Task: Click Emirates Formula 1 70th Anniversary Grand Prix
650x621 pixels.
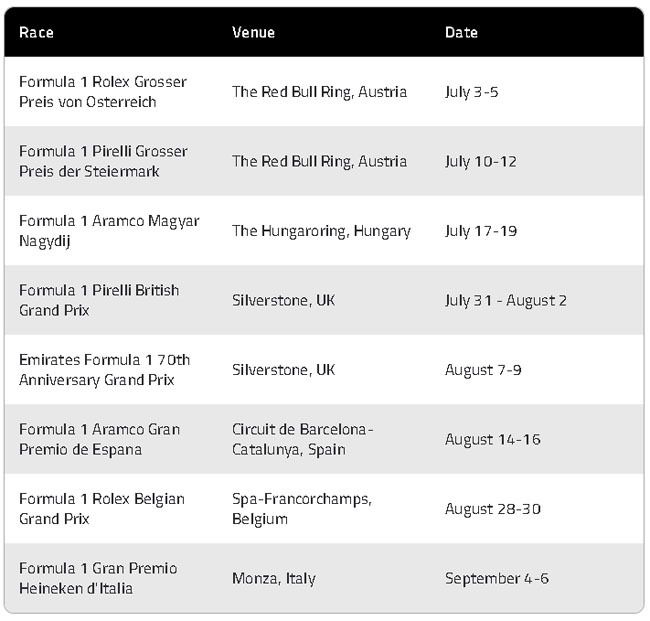Action: (x=104, y=370)
